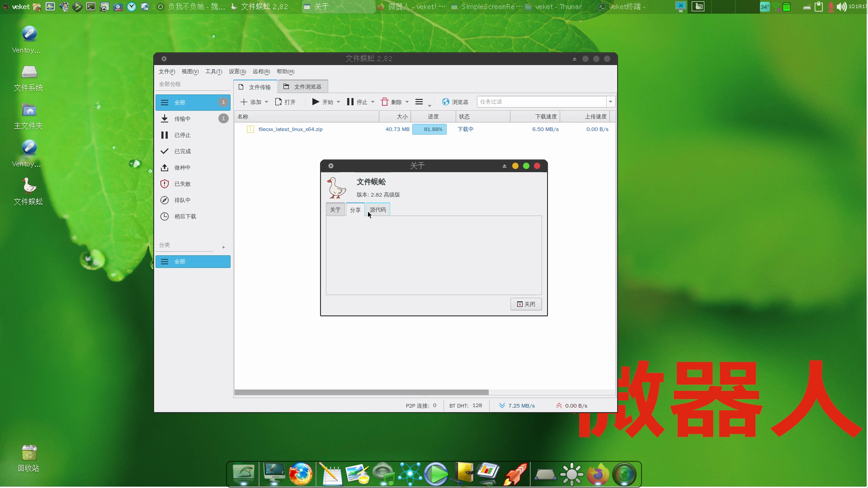Click the Close (关闭) button in About dialog
868x488 pixels.
point(526,304)
